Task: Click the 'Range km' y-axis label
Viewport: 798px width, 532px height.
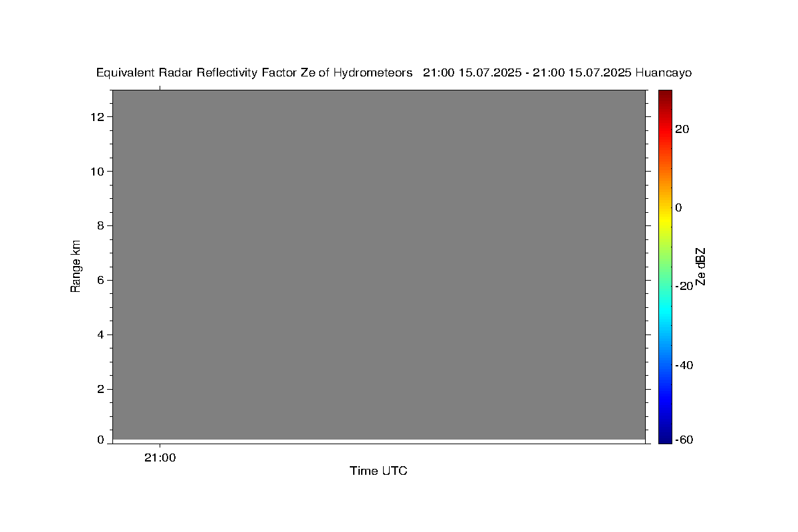Action: coord(76,267)
